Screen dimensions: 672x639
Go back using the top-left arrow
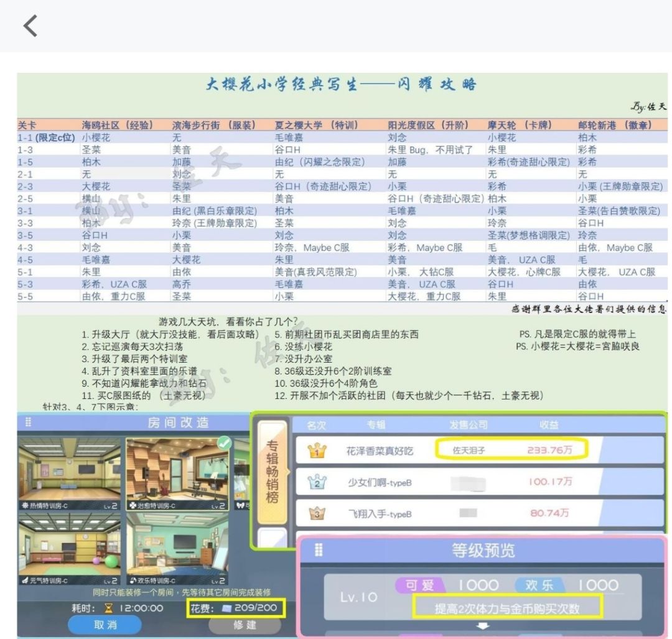click(30, 26)
